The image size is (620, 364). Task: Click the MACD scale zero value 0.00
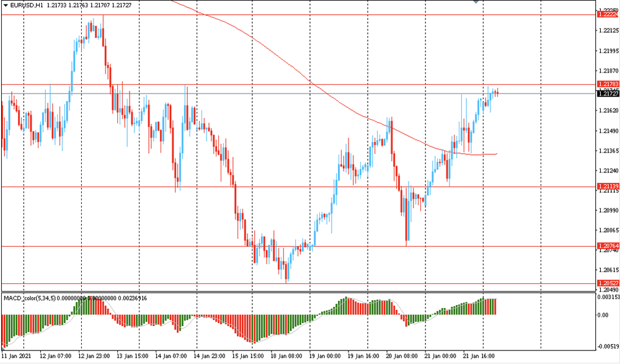603,315
